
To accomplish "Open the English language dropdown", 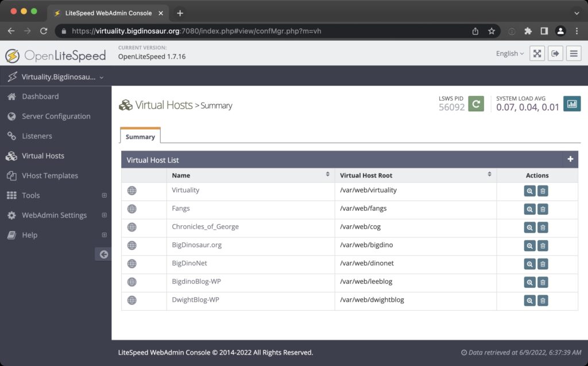I will pyautogui.click(x=509, y=53).
